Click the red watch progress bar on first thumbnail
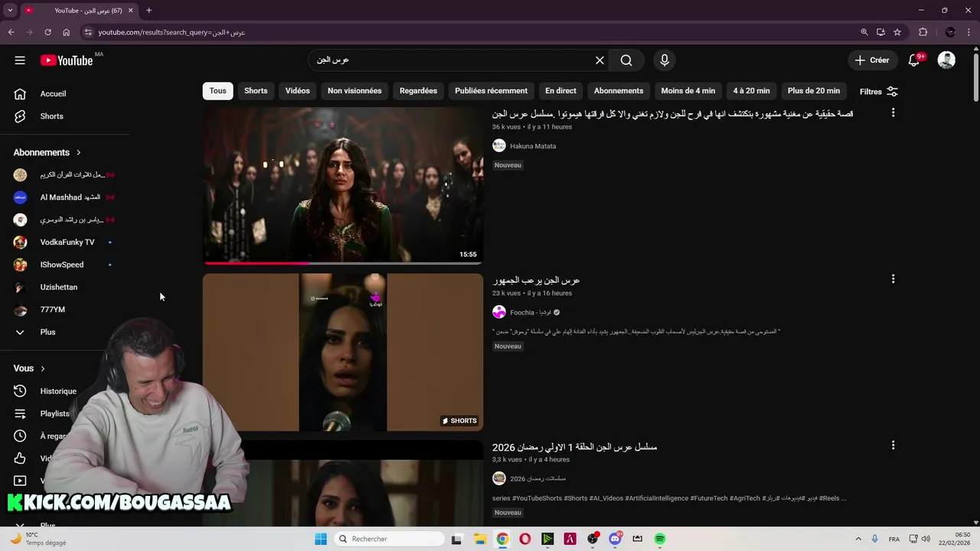This screenshot has width=980, height=551. click(x=256, y=262)
